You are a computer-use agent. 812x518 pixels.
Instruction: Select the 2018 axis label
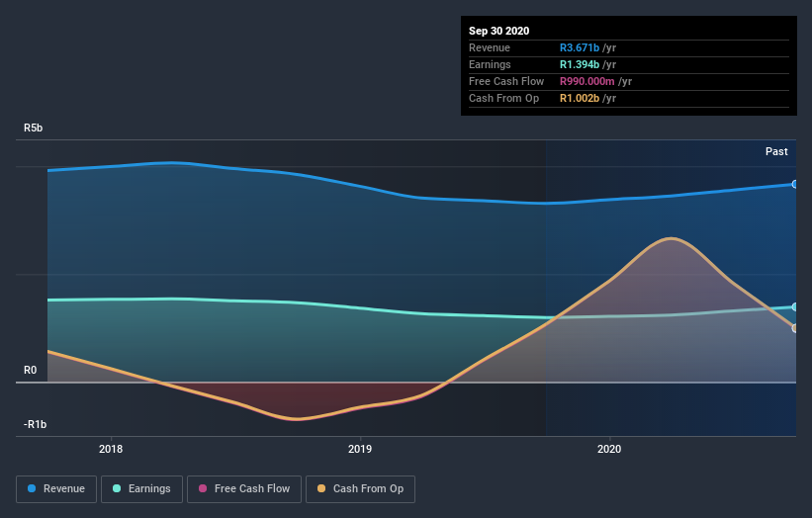[111, 449]
